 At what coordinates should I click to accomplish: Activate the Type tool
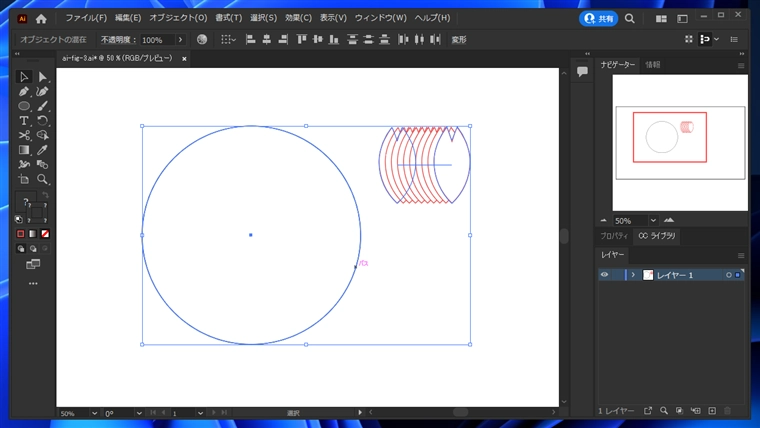pos(24,121)
